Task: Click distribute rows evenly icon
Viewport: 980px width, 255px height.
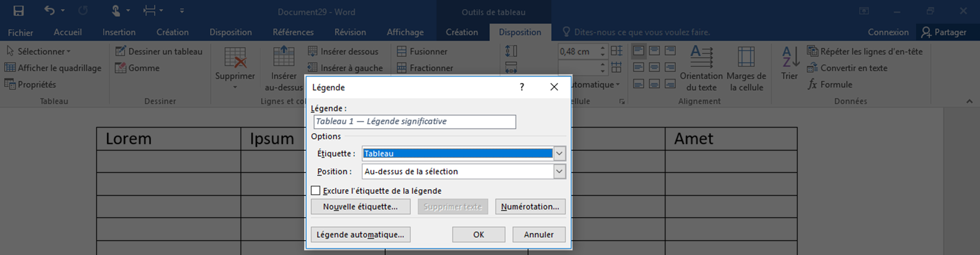Action: (617, 50)
